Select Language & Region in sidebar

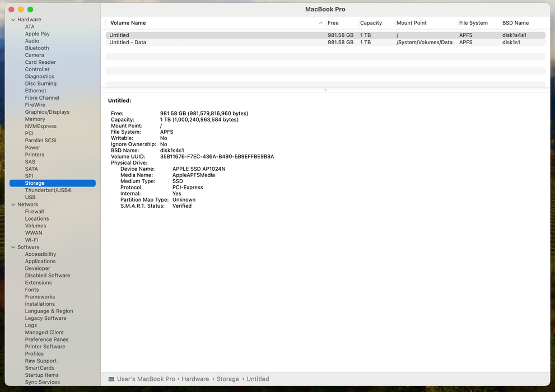pyautogui.click(x=49, y=311)
